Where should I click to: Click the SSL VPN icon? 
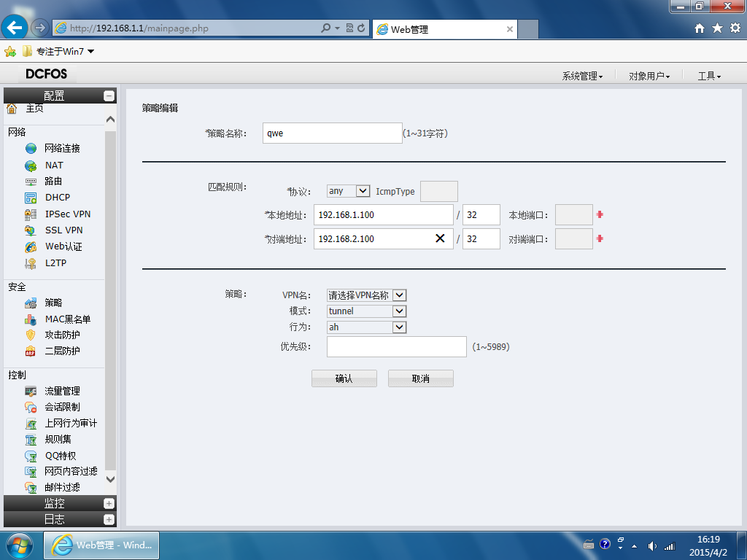coord(31,230)
